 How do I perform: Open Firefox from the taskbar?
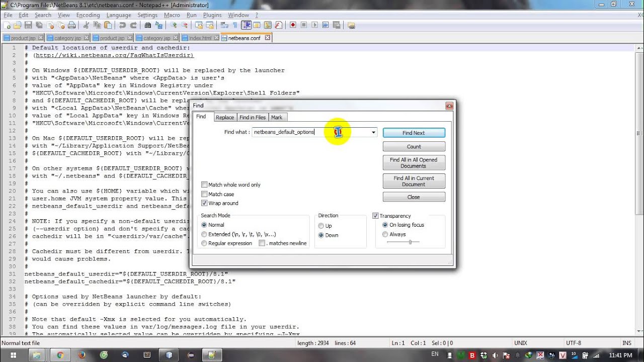(x=82, y=355)
